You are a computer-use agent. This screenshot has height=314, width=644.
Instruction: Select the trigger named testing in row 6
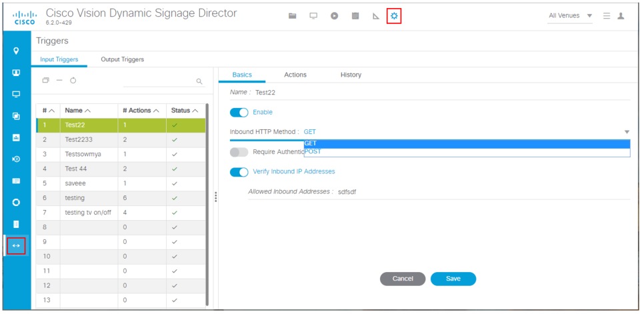[121, 198]
